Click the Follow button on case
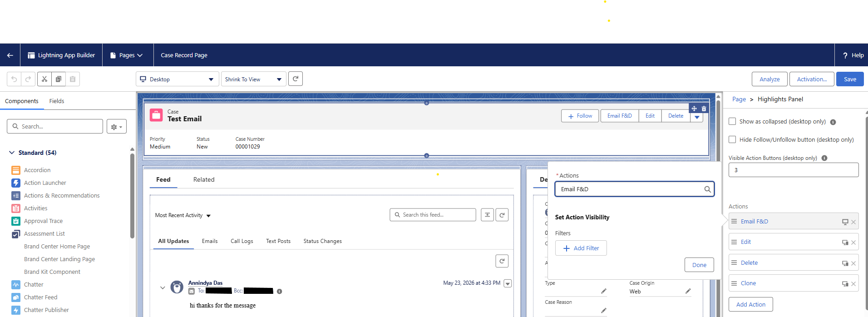 coord(580,116)
